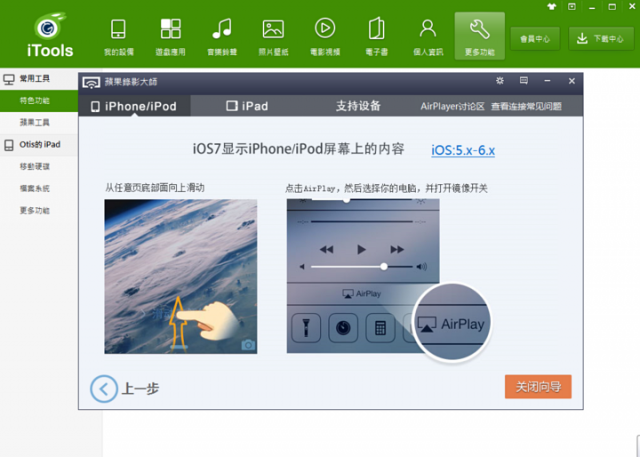
Task: Open the photos and wallpaper section
Action: click(x=273, y=37)
